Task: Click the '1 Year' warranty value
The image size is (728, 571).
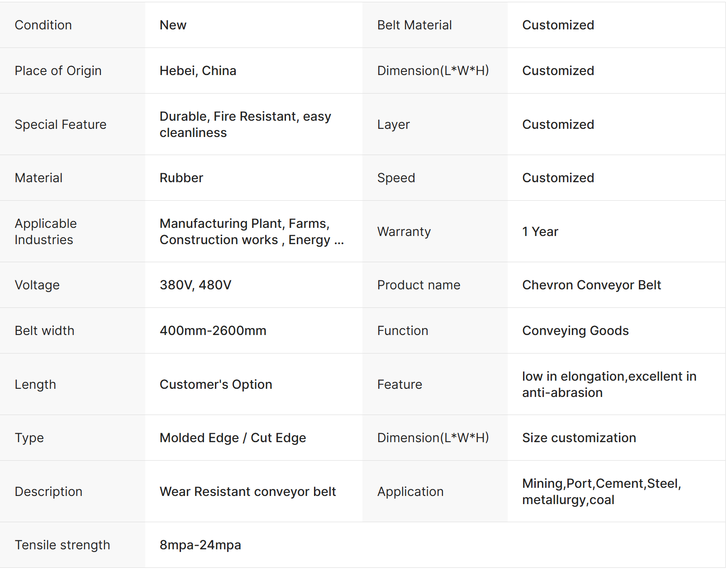Action: point(540,232)
